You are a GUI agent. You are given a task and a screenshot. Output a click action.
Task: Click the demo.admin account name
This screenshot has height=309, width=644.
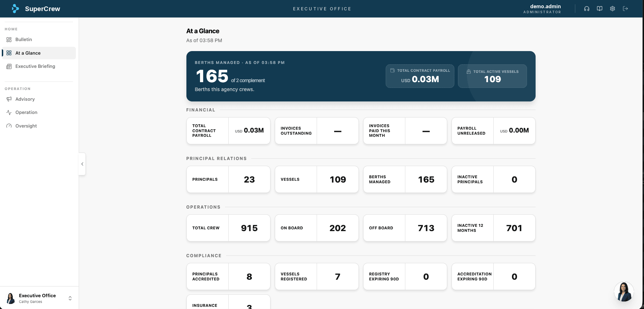[x=545, y=6]
